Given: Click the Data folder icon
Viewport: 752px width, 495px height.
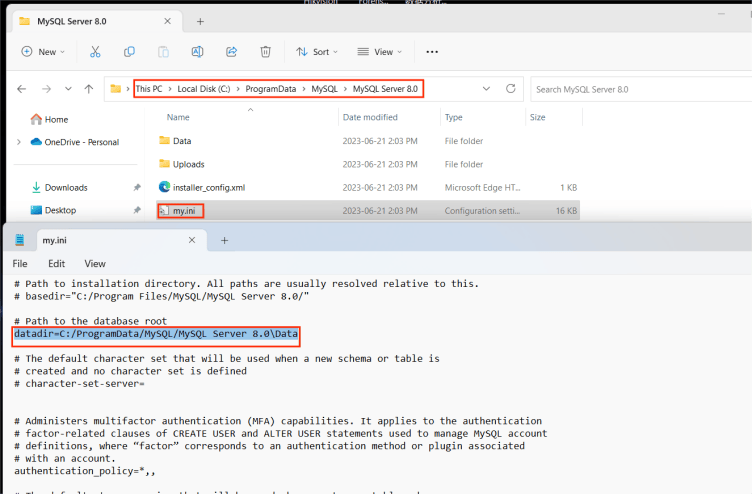Looking at the screenshot, I should 164,141.
